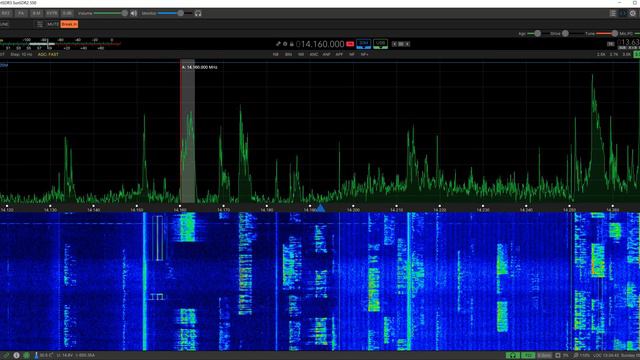Toggle the NR noise reduction button
Screen dimensions: 640x360
pos(301,54)
